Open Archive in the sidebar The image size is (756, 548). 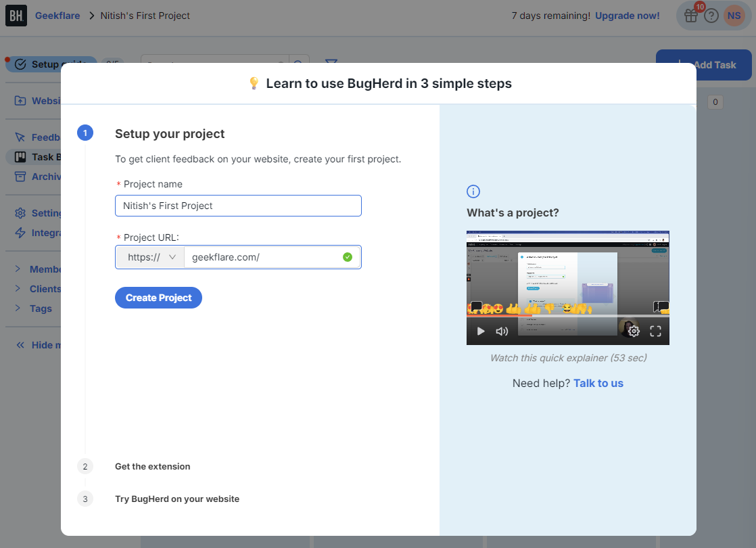coord(38,177)
